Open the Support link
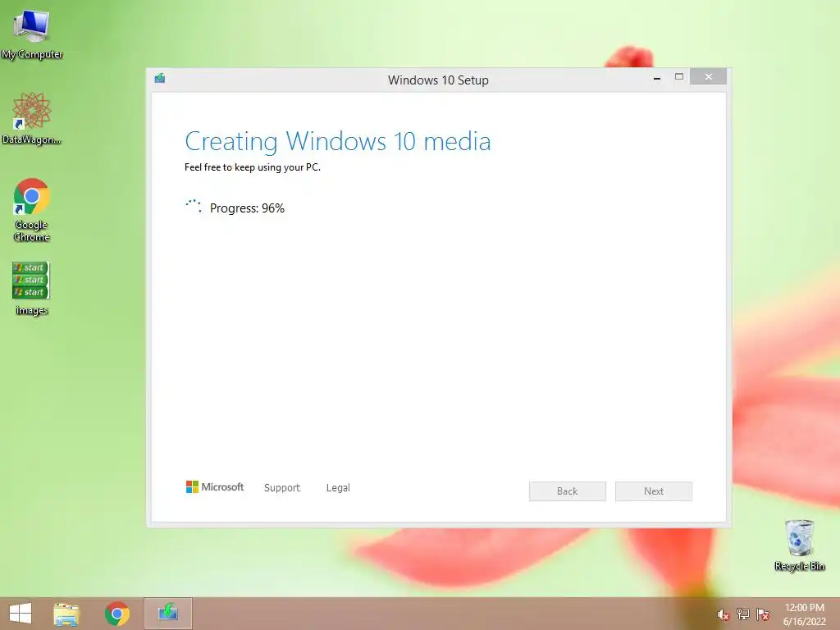The image size is (840, 630). coord(282,487)
